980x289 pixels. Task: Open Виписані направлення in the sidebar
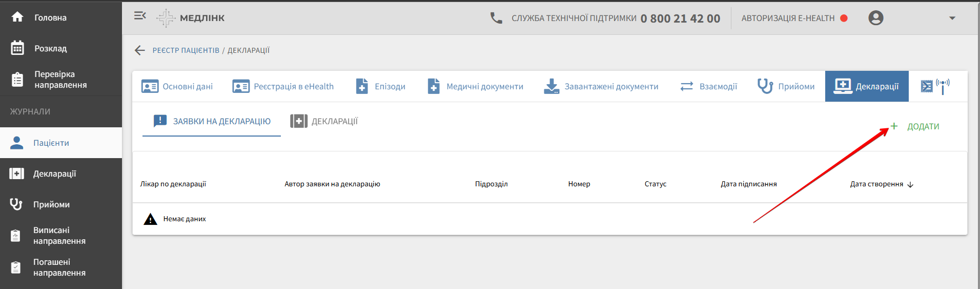tap(59, 236)
